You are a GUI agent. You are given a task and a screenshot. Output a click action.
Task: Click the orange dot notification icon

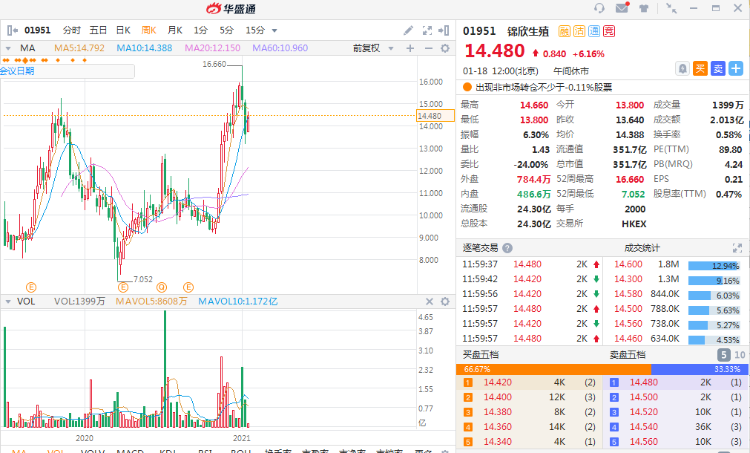pos(467,87)
